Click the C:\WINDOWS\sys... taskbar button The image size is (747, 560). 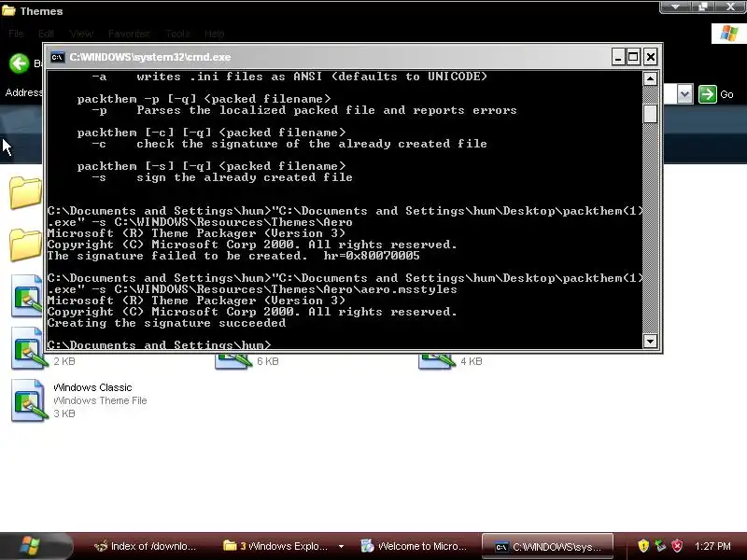coord(547,547)
